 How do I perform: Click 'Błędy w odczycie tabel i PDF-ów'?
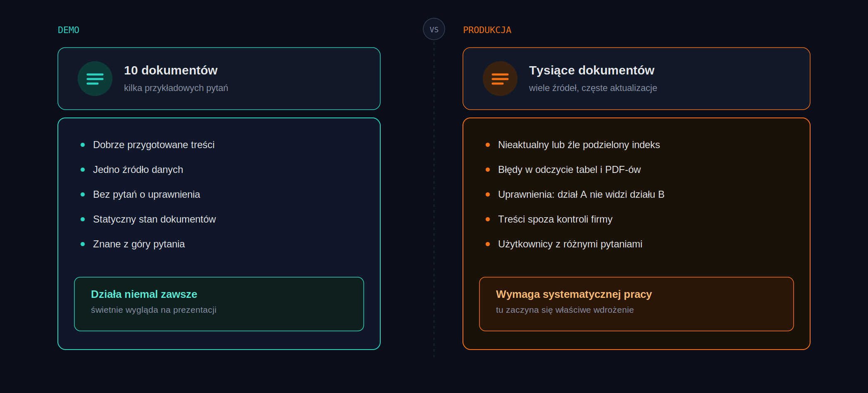coord(570,170)
